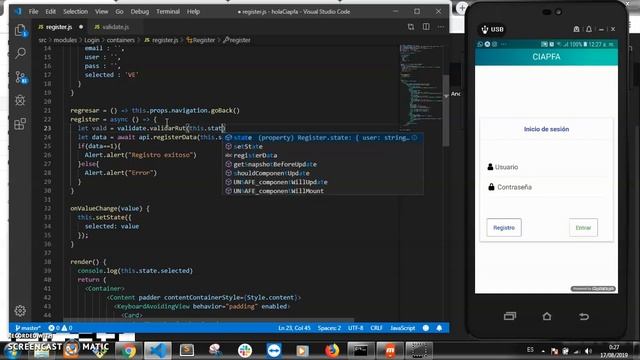Change language mode via JavaScript status item
640x360 pixels.
click(402, 328)
